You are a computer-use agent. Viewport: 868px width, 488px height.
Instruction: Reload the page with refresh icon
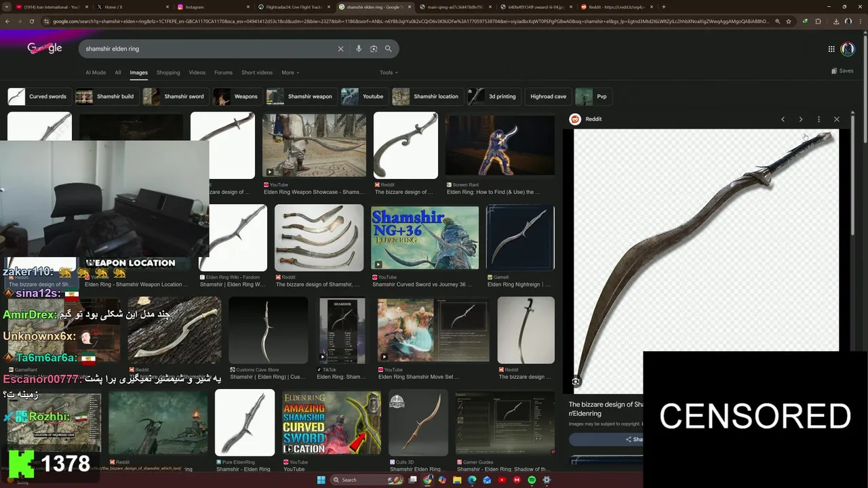click(x=32, y=21)
